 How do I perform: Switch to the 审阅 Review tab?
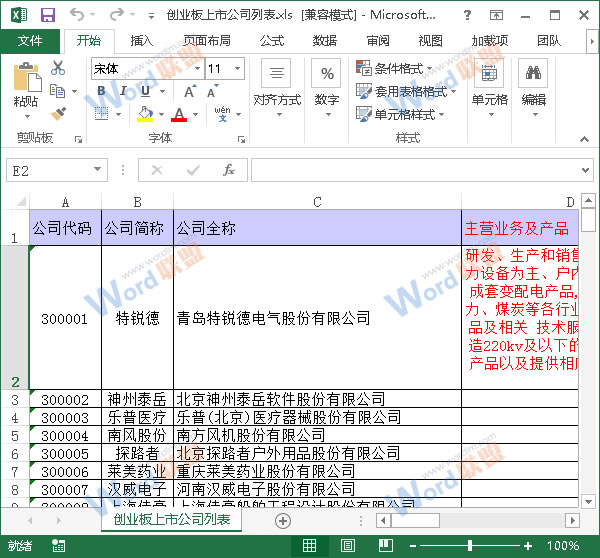point(378,41)
